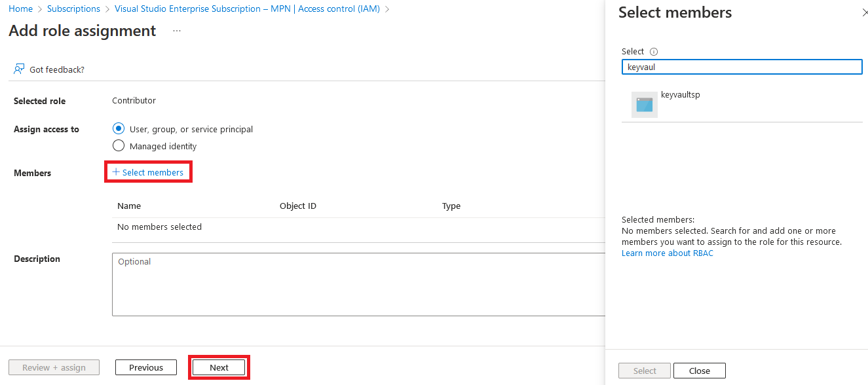The width and height of the screenshot is (868, 385).
Task: Click inside the Optional description text area
Action: point(359,284)
